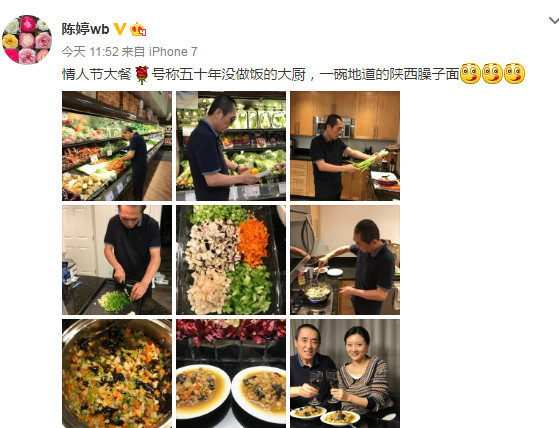This screenshot has width=559, height=428.
Task: Open the flower profile avatar
Action: pyautogui.click(x=27, y=40)
